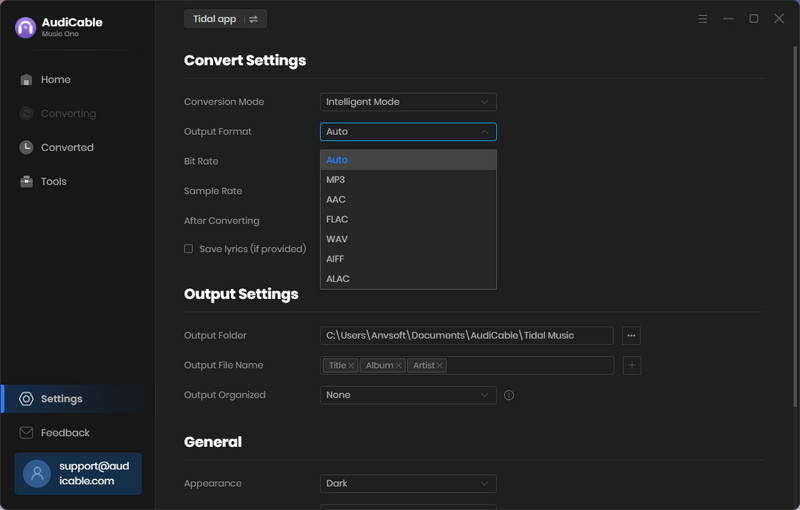
Task: Choose ALAC output format
Action: click(408, 279)
